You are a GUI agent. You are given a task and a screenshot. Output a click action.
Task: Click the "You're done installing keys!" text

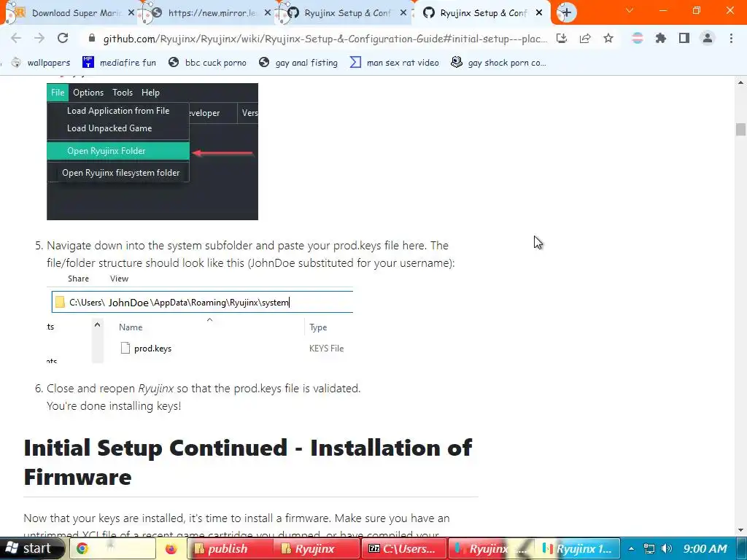(114, 405)
